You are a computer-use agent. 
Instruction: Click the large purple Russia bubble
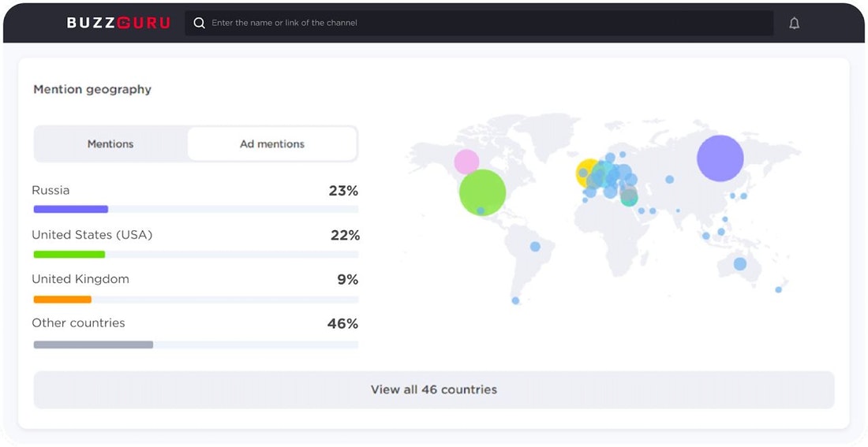click(x=720, y=158)
